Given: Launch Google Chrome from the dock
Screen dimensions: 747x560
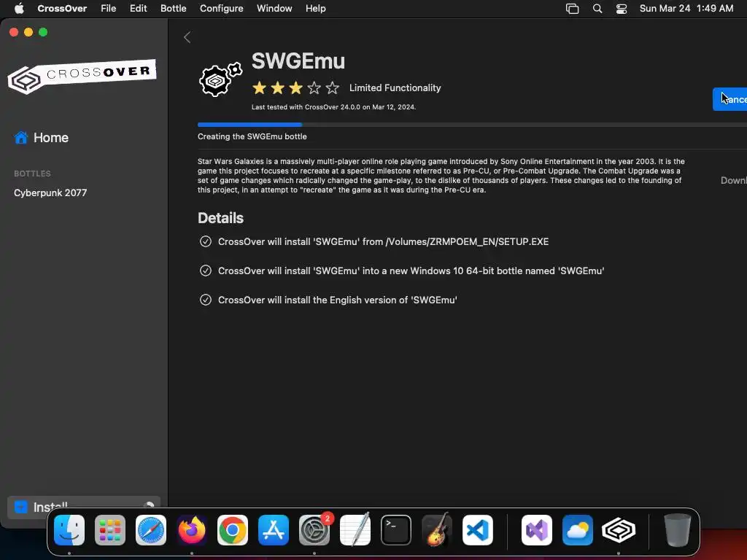Looking at the screenshot, I should coord(233,529).
